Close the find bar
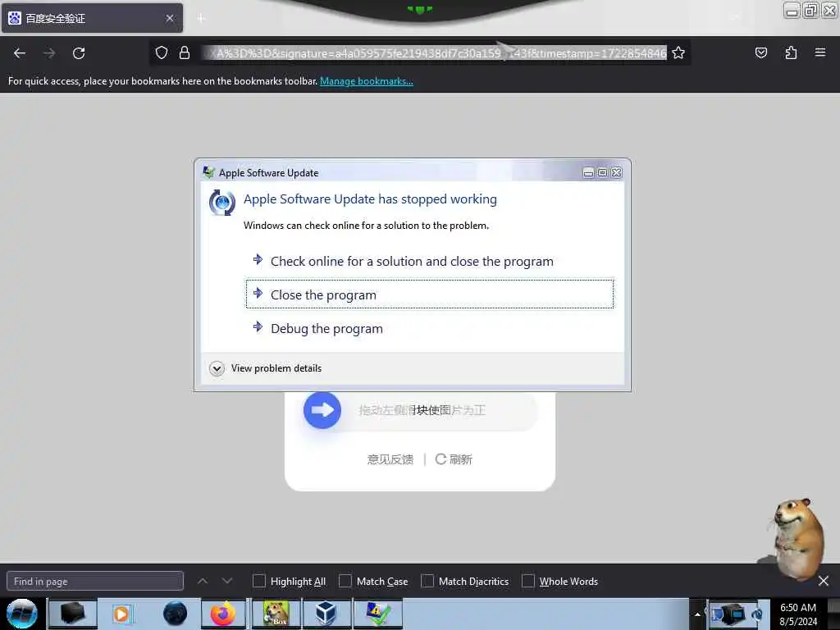 tap(824, 581)
